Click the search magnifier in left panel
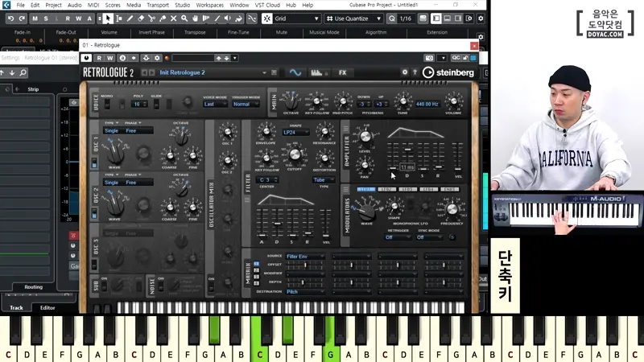This screenshot has height=362, width=644. pyautogui.click(x=23, y=72)
